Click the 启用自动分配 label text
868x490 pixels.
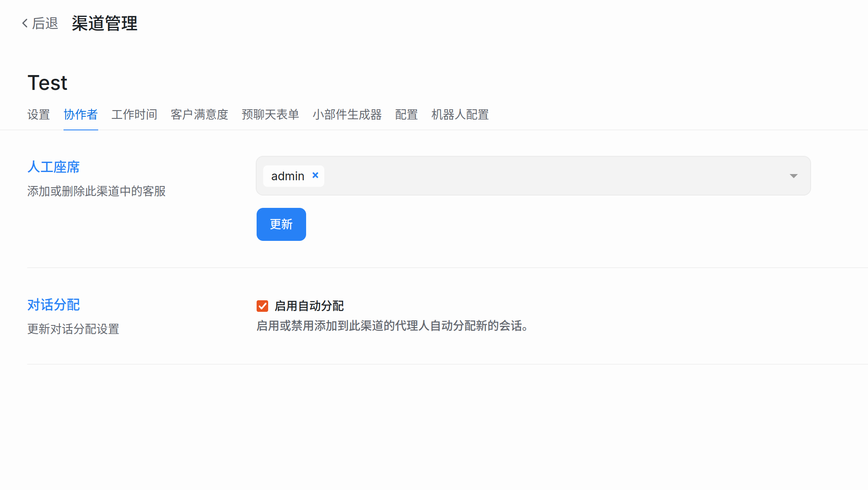309,306
